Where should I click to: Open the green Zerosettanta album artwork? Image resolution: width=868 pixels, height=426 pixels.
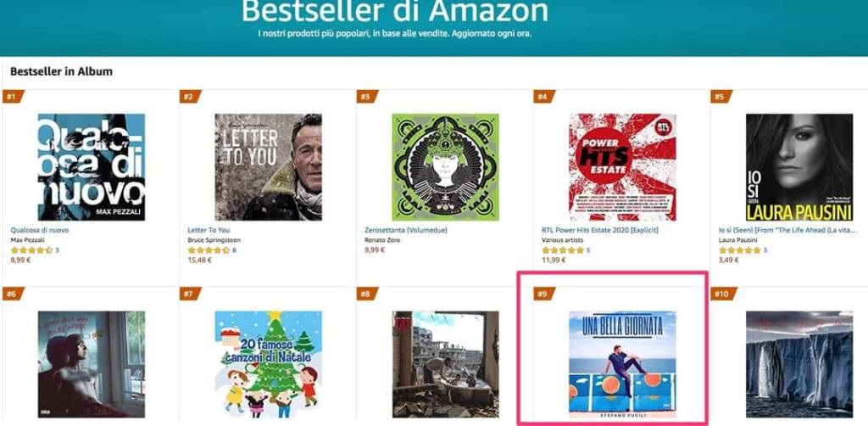tap(446, 167)
